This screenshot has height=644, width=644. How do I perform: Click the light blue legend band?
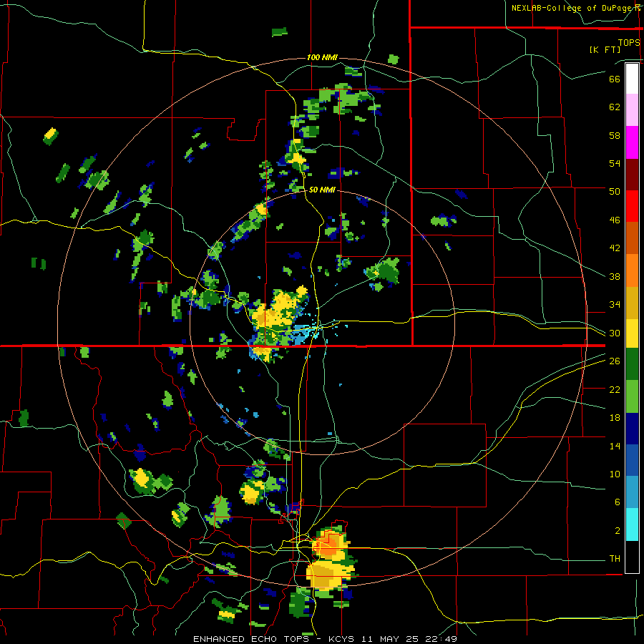632,492
